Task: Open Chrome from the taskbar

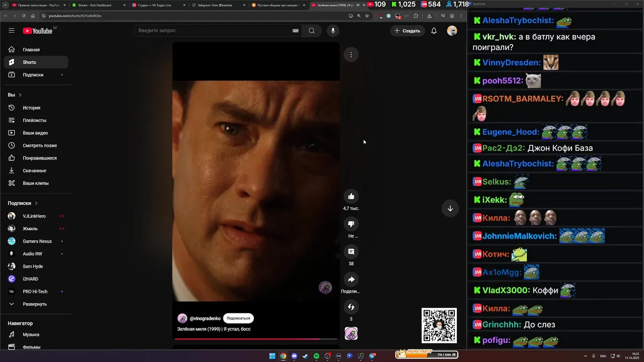Action: point(283,356)
